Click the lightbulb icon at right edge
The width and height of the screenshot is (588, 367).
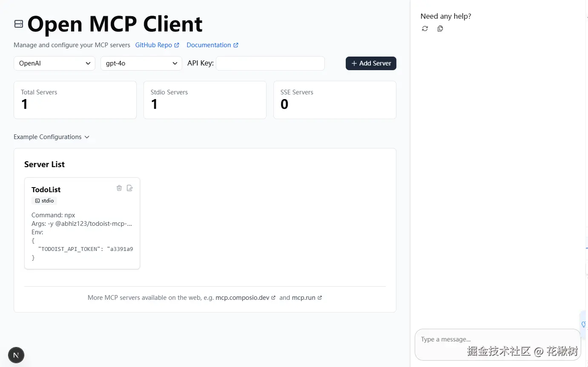[584, 324]
